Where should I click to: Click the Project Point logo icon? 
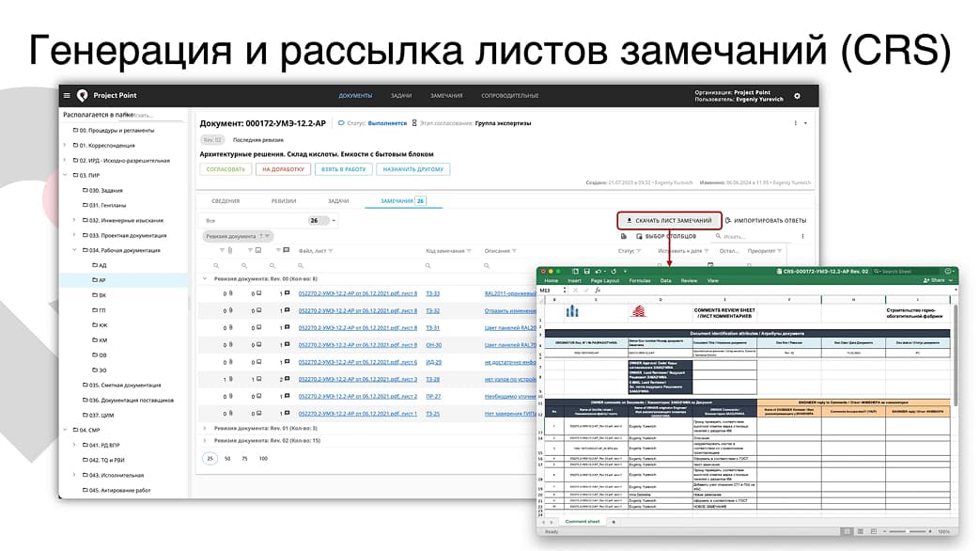pos(82,95)
